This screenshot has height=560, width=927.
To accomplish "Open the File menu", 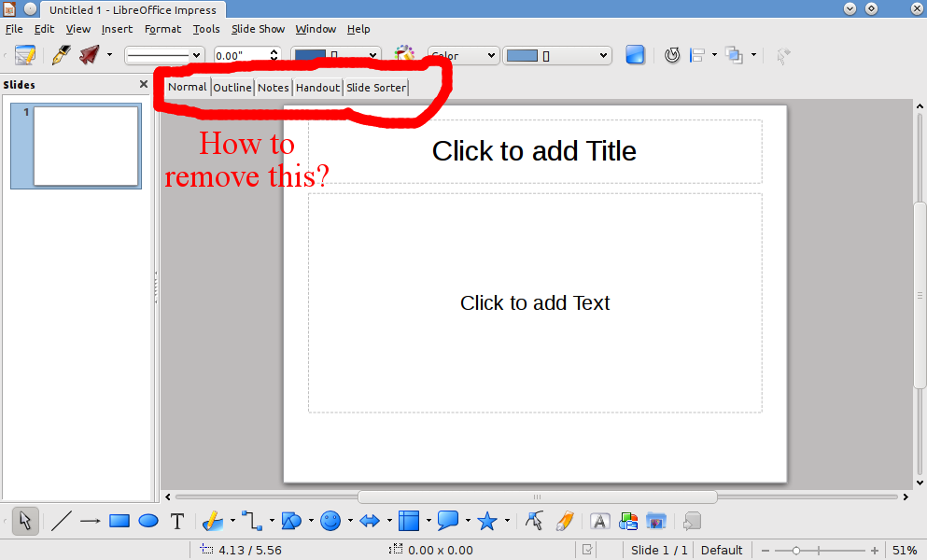I will click(14, 29).
